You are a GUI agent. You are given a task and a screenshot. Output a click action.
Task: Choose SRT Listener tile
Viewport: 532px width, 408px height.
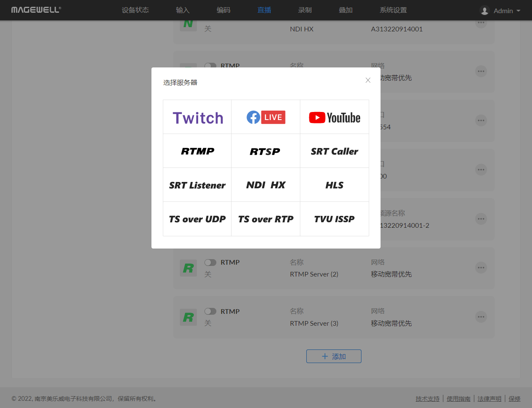(197, 185)
